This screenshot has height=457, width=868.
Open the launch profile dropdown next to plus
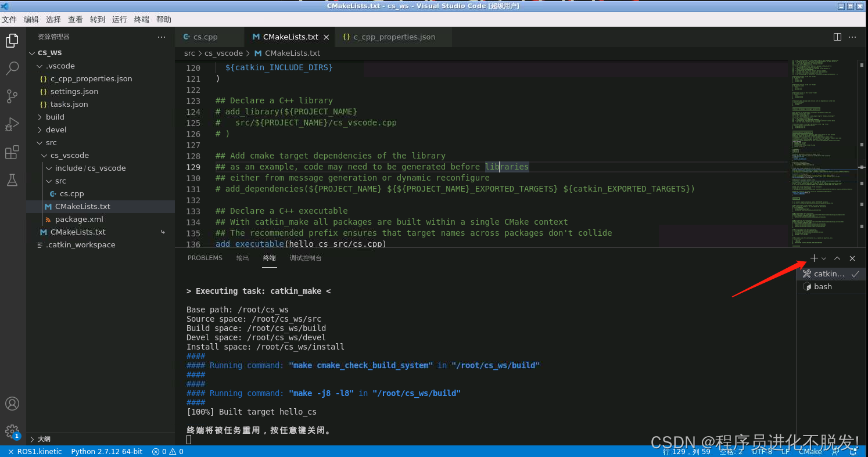(824, 258)
